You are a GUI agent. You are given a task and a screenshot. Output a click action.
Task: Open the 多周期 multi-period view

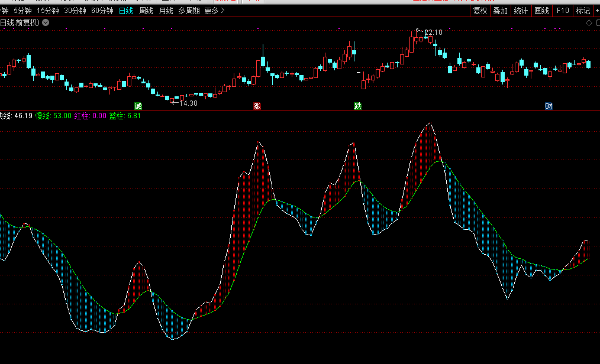pyautogui.click(x=189, y=11)
